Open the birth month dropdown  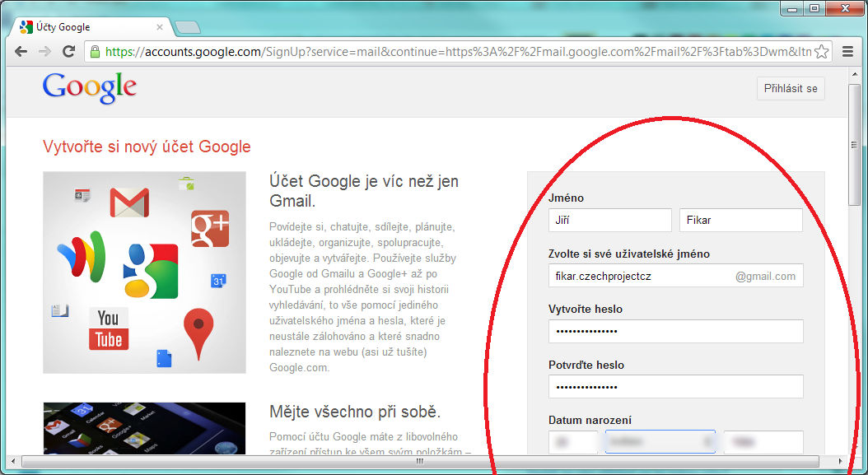[x=660, y=442]
